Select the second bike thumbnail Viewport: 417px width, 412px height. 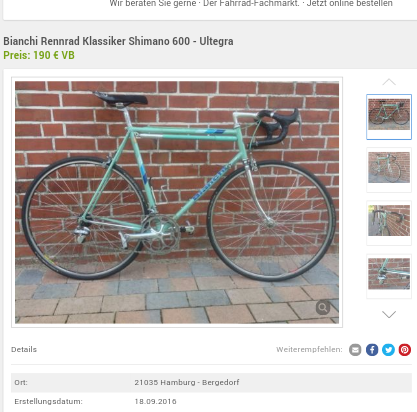[389, 170]
